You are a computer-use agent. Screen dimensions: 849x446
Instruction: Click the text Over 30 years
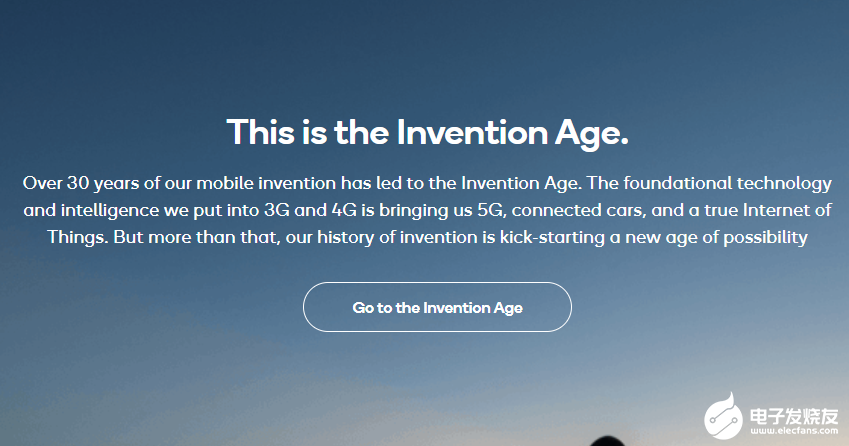point(80,183)
